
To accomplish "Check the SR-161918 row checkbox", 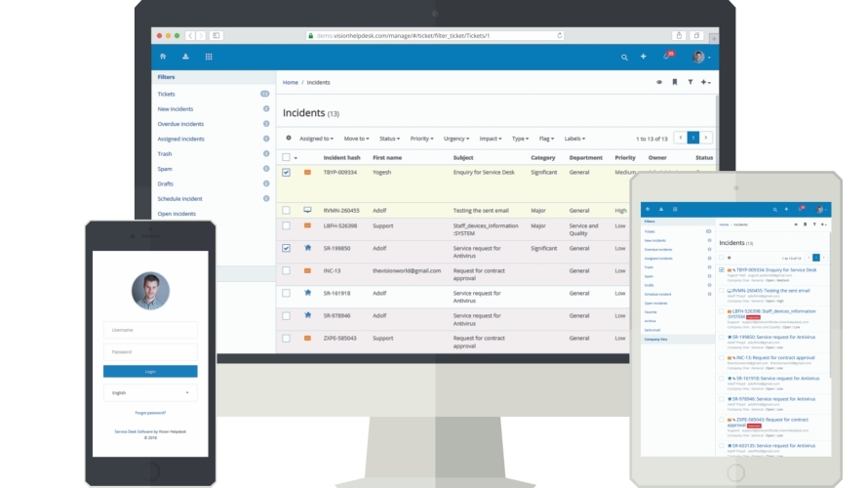I will tap(286, 293).
